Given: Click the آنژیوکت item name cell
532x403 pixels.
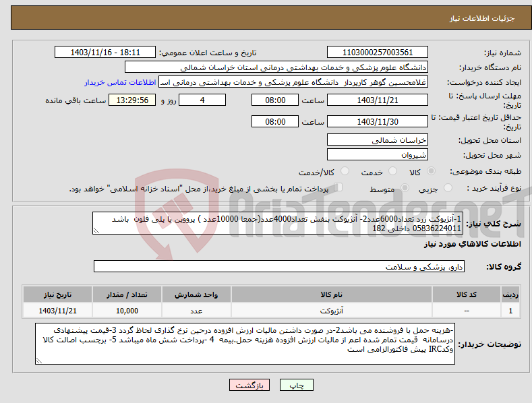Looking at the screenshot, I should [x=332, y=311].
